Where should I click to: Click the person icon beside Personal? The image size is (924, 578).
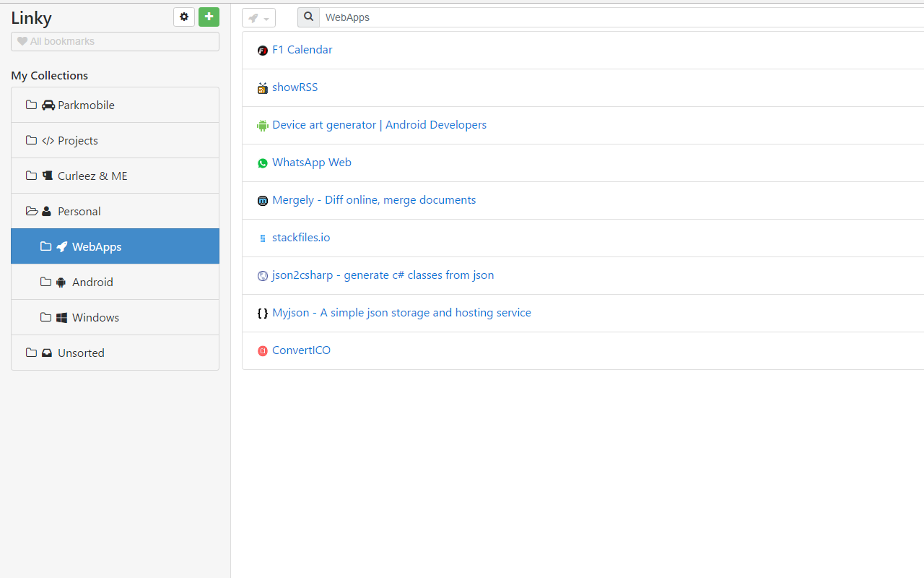[x=47, y=211]
